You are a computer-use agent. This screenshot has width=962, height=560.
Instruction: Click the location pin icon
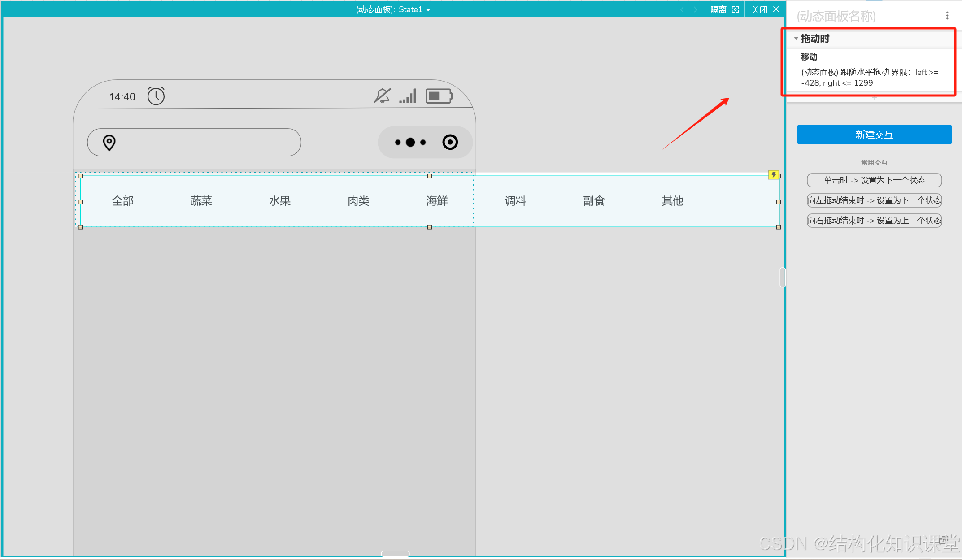pos(109,143)
